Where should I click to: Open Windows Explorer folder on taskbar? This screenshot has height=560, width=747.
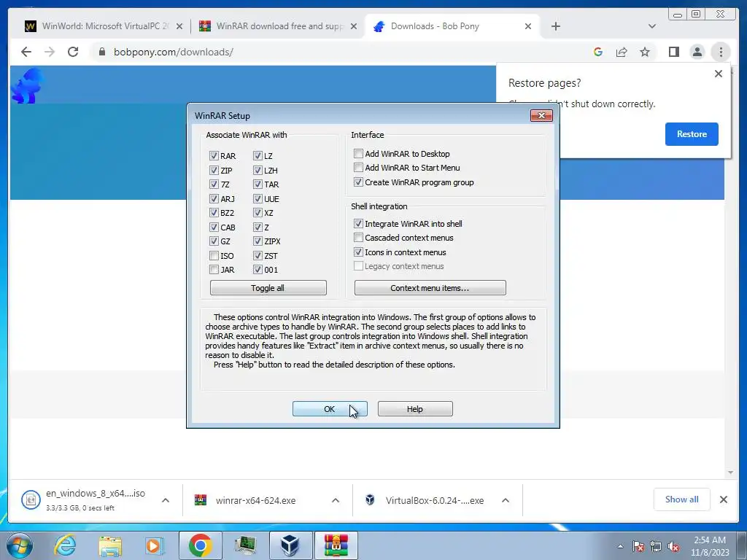(110, 545)
